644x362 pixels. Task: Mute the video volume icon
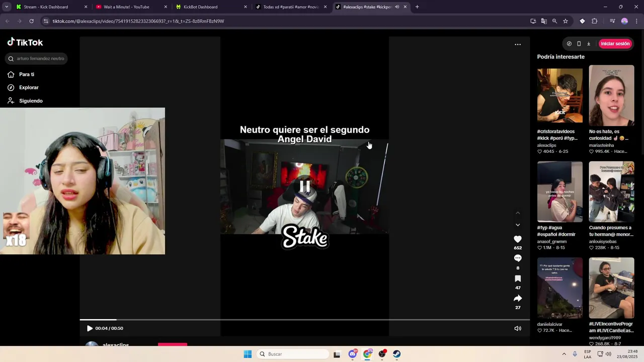pos(518,328)
